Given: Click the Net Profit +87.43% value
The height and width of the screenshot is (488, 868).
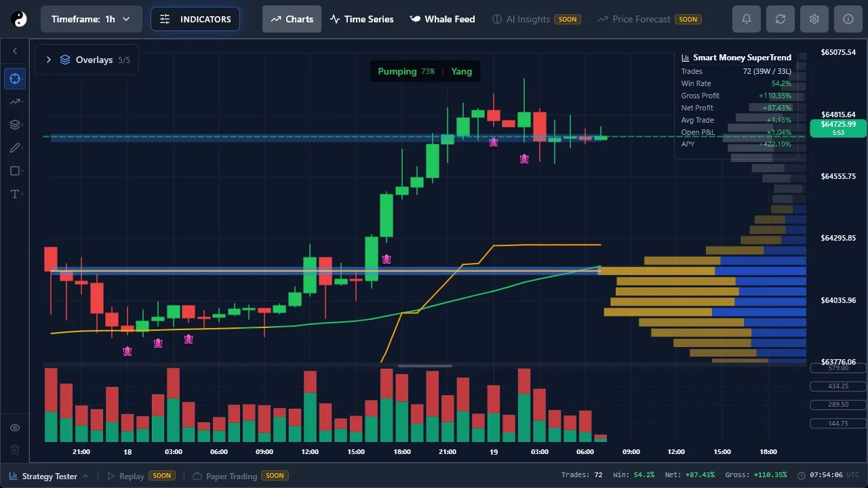Looking at the screenshot, I should click(x=777, y=108).
